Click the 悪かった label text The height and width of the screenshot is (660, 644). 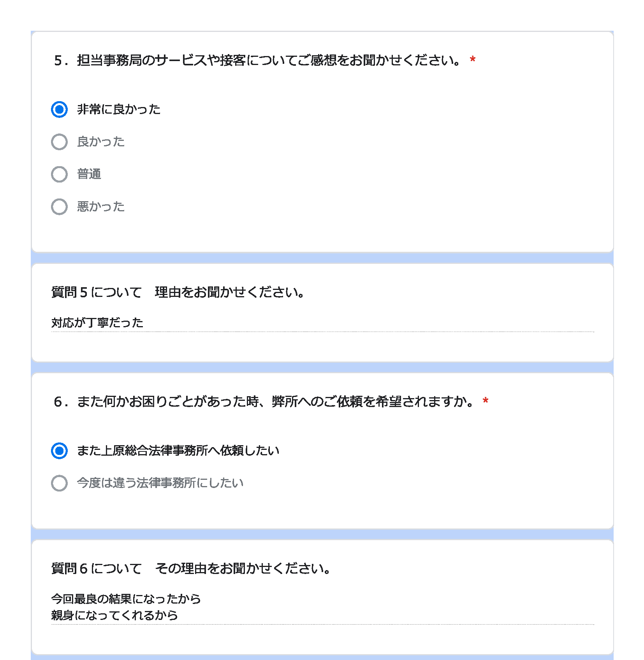(101, 206)
